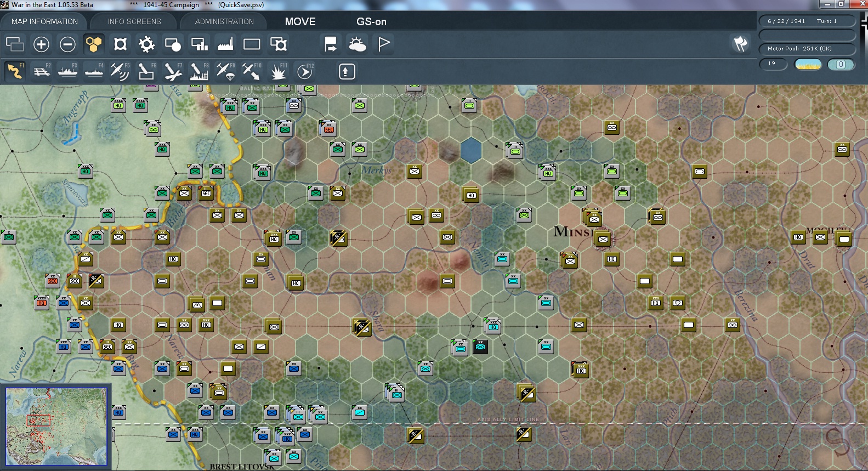Viewport: 868px width, 471px height.
Task: Click the Motor Pool: 251K (OK) readout
Action: (799, 48)
